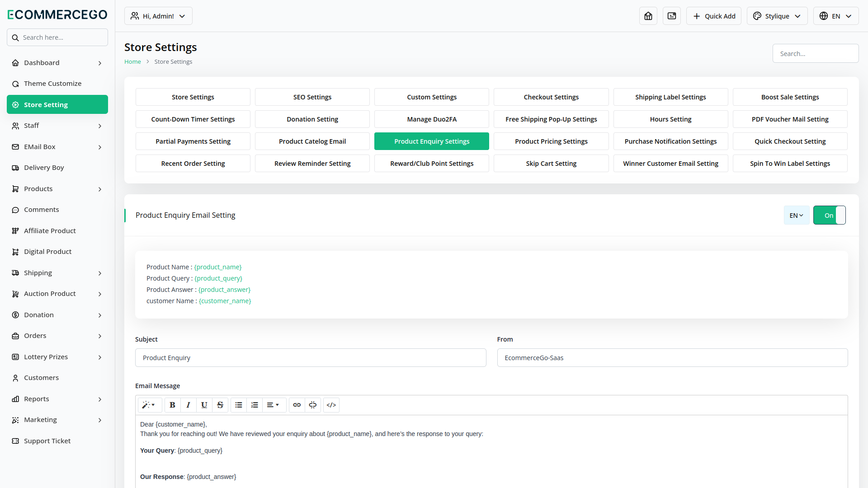Toggle Strikethrough in email editor toolbar

click(x=220, y=405)
